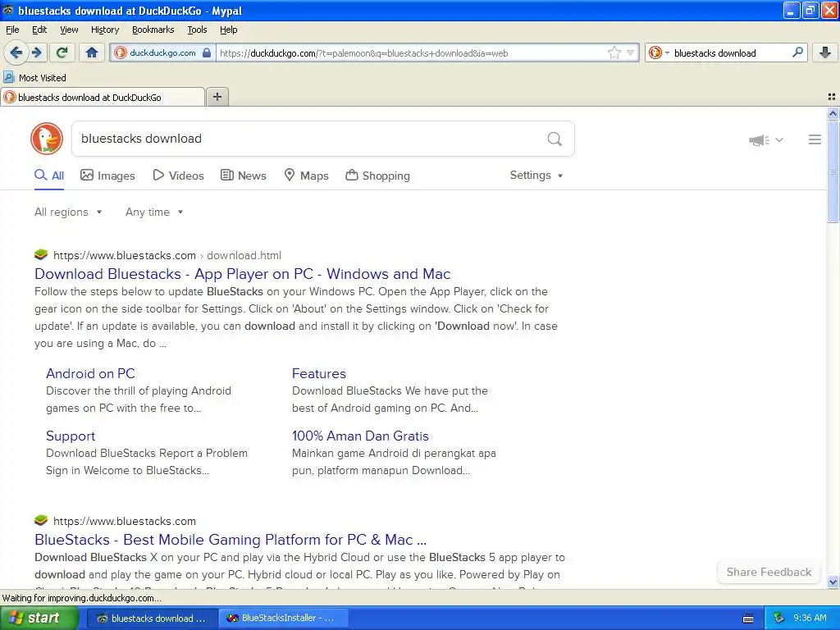Click the system tray network icon
This screenshot has height=630, width=840.
779,618
